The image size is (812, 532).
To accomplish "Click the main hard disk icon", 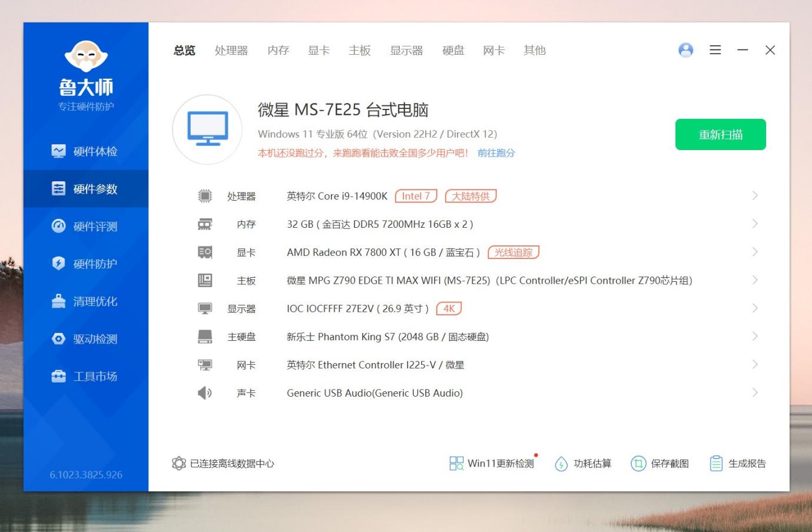I will click(205, 337).
